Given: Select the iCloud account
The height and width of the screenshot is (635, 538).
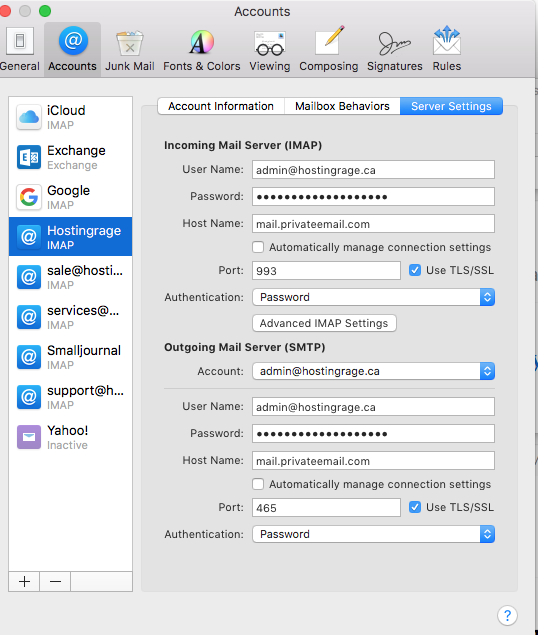Looking at the screenshot, I should pyautogui.click(x=70, y=117).
